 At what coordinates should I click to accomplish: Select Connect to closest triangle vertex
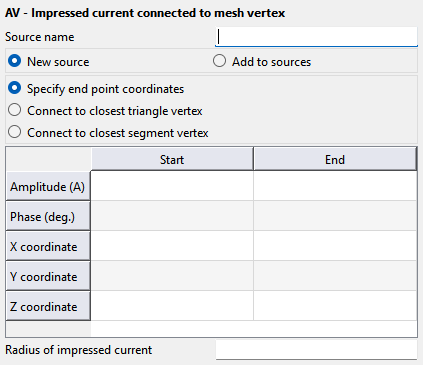(x=105, y=111)
